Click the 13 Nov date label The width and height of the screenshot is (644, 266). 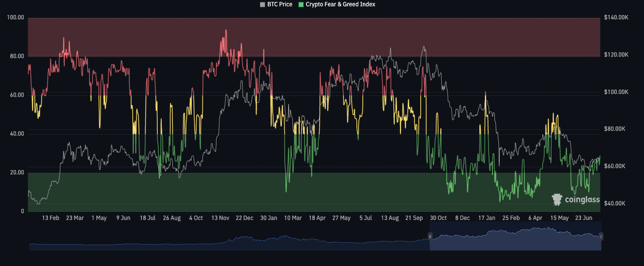(220, 218)
